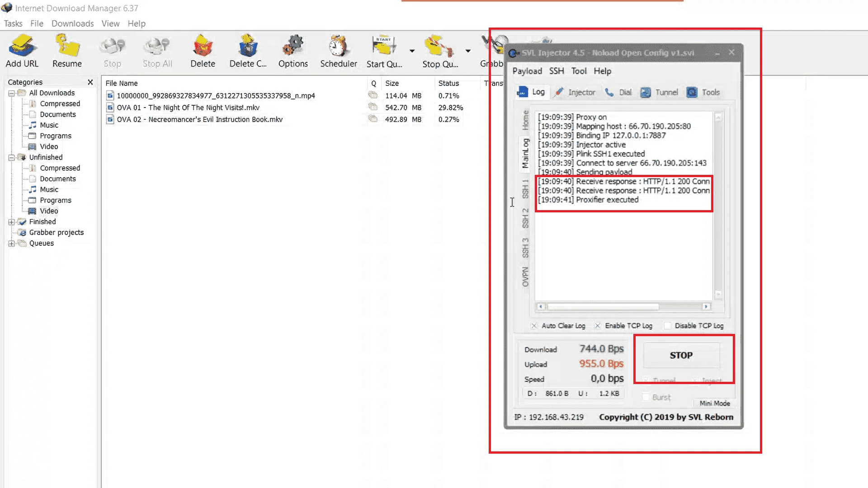Sort by the Size column header
The height and width of the screenshot is (488, 868).
click(x=392, y=83)
